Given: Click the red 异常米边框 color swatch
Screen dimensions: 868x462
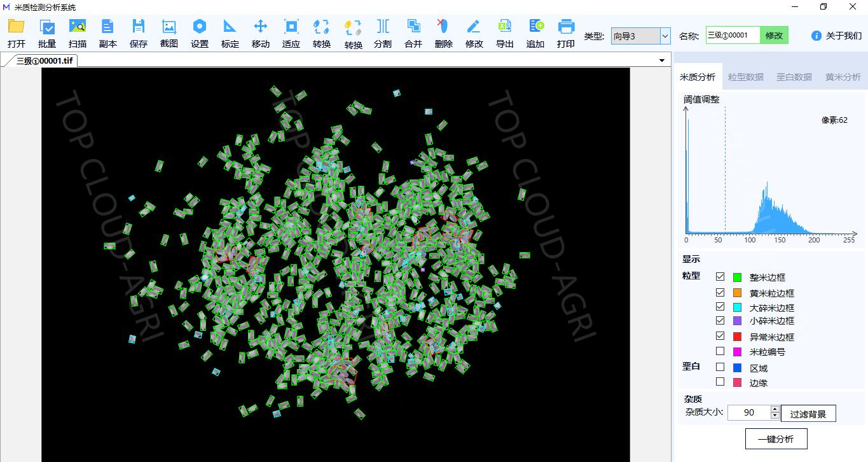Looking at the screenshot, I should coord(737,336).
